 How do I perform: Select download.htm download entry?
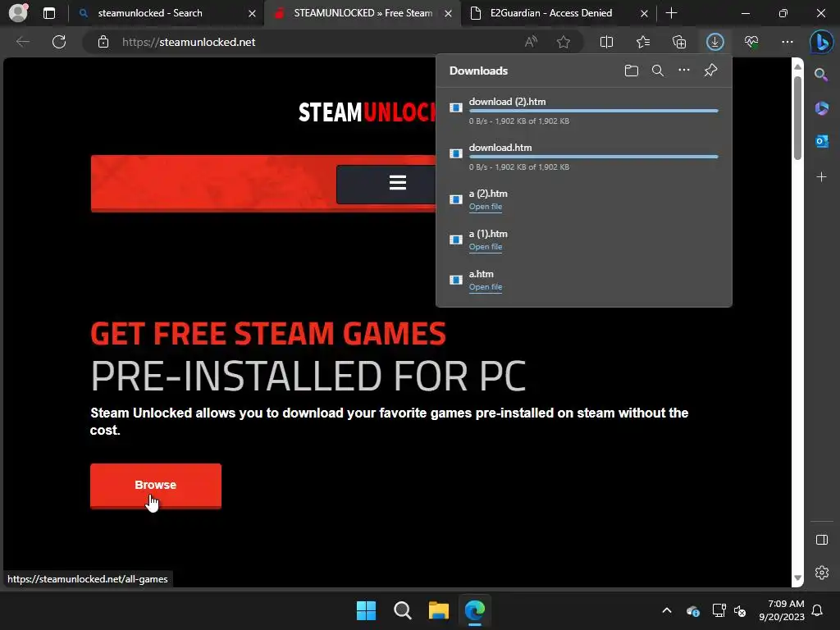(x=584, y=157)
